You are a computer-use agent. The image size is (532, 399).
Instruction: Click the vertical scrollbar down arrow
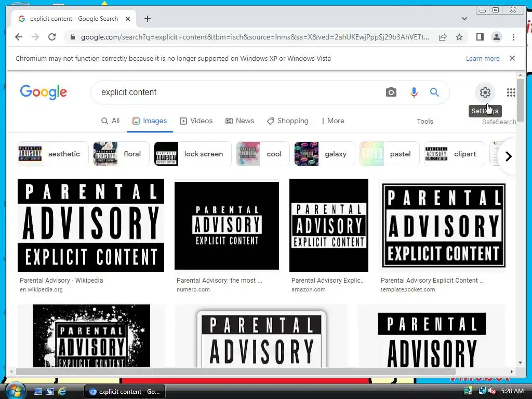pyautogui.click(x=520, y=362)
